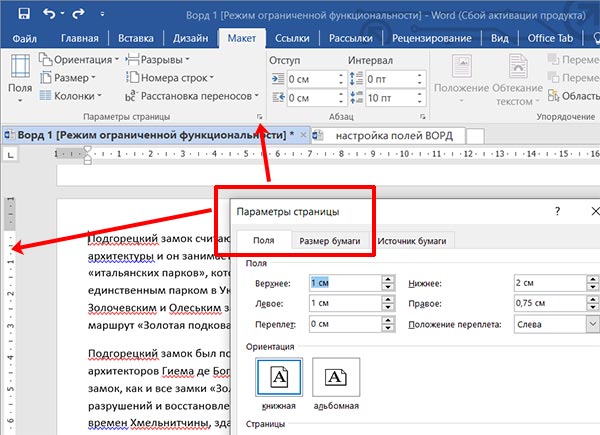Open the Колонки dropdown
Screen dimensions: 600x435
pos(71,96)
